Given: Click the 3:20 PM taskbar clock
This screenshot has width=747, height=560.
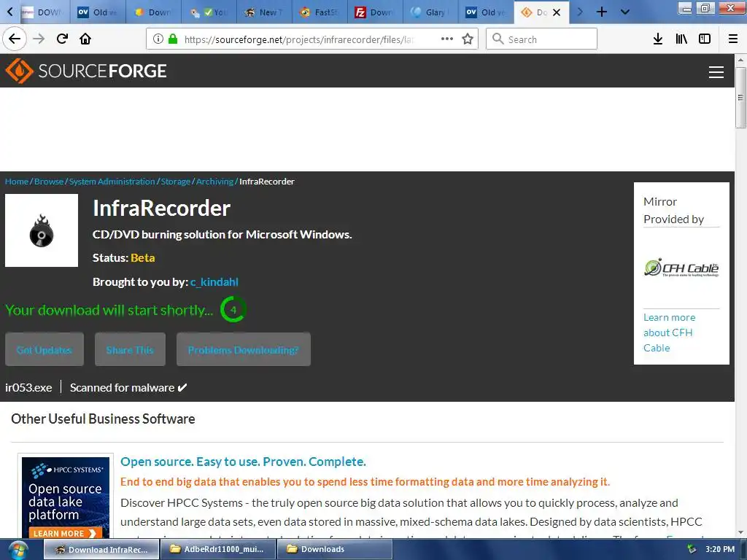Looking at the screenshot, I should click(x=720, y=550).
